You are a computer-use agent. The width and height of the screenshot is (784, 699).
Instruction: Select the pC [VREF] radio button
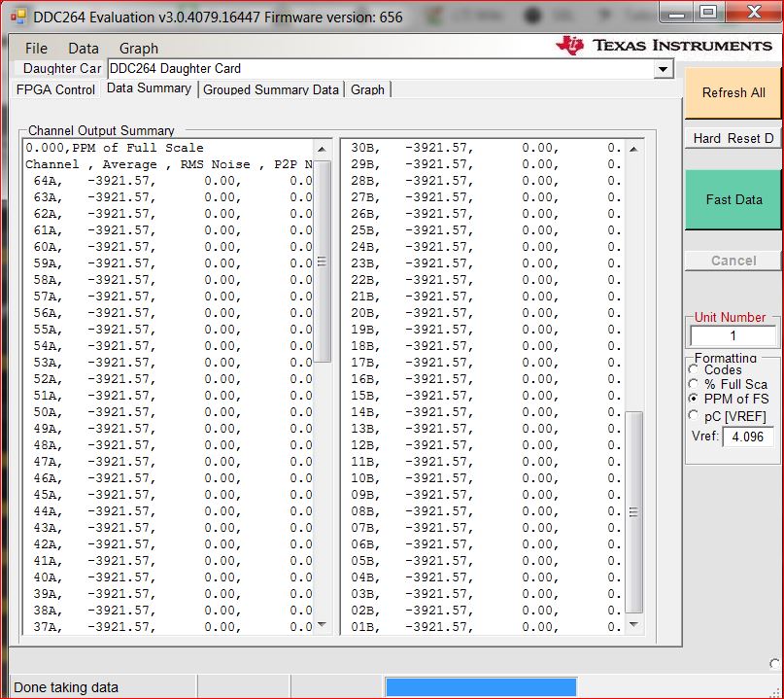click(x=694, y=415)
